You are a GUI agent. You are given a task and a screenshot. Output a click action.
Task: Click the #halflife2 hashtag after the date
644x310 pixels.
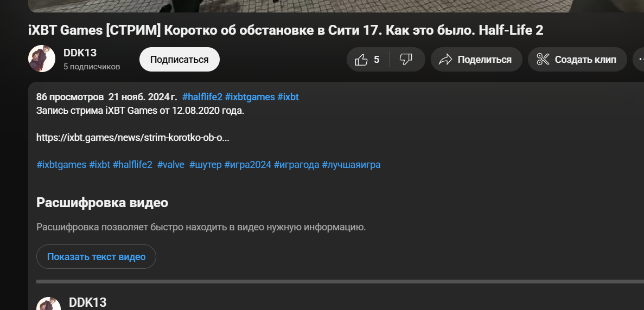tap(202, 98)
